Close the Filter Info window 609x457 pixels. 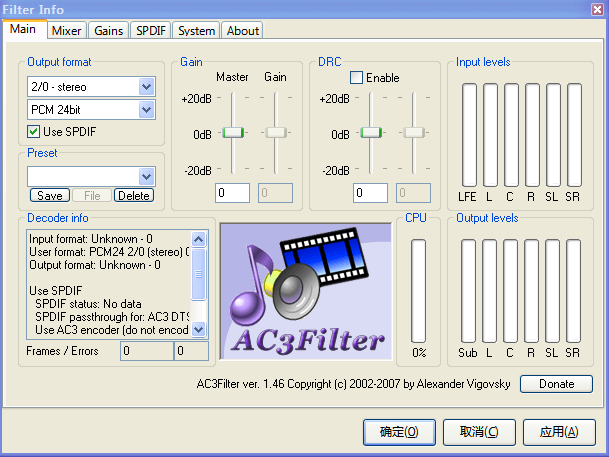(x=597, y=9)
